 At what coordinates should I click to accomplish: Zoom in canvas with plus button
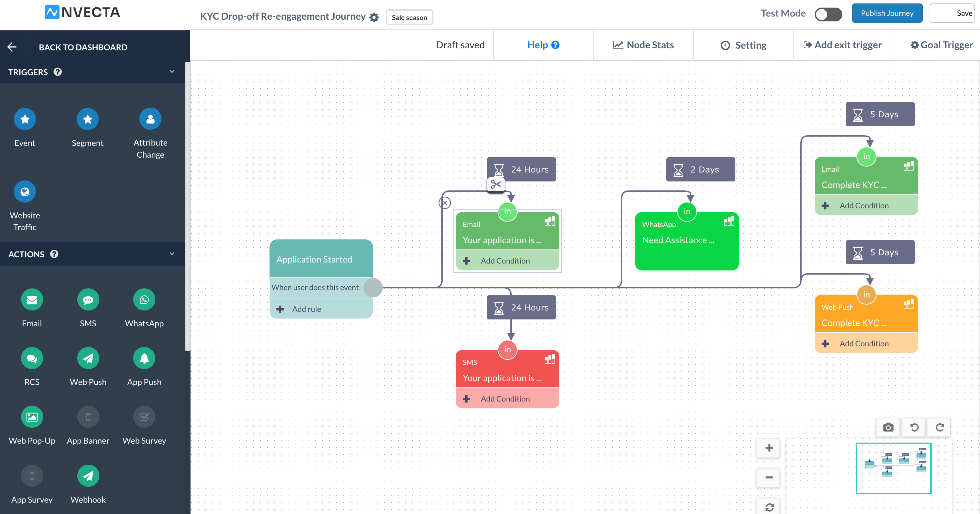pyautogui.click(x=769, y=448)
